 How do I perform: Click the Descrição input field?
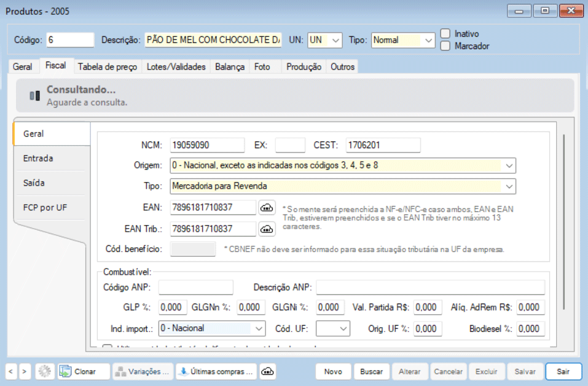tap(213, 40)
